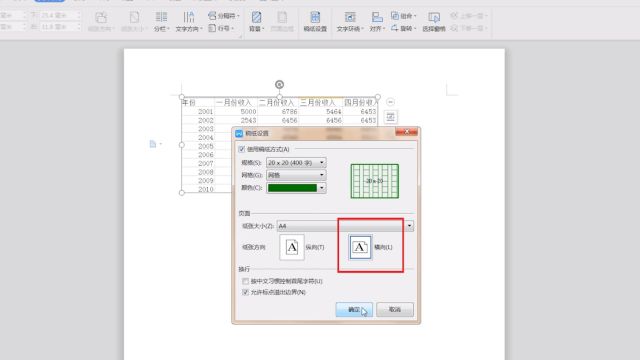The height and width of the screenshot is (360, 640).
Task: Open the 网格 grid type dropdown
Action: (x=296, y=175)
